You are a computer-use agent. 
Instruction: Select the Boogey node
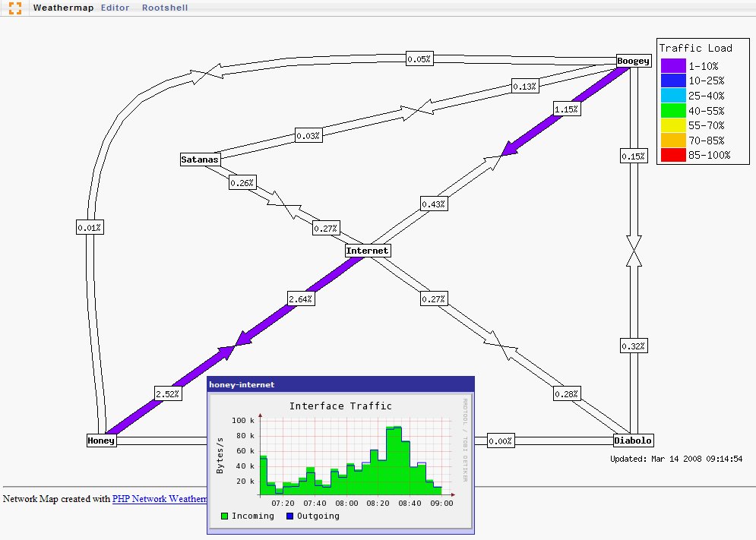point(633,61)
